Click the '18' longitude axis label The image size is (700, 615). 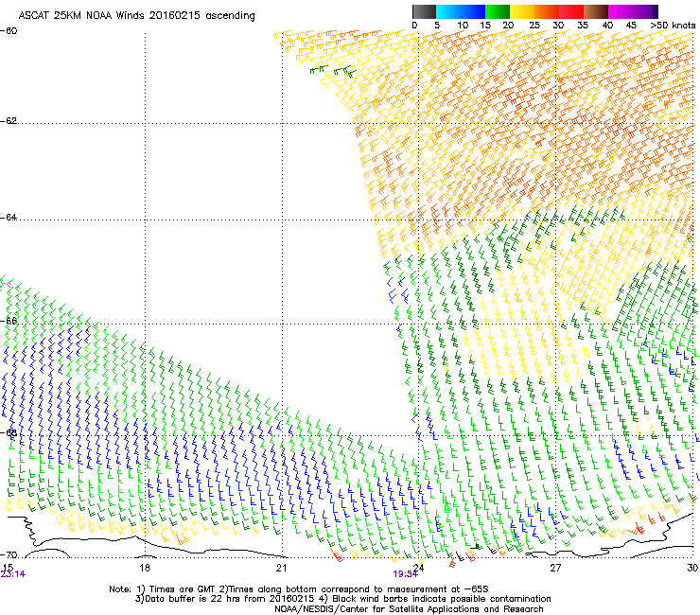click(145, 568)
